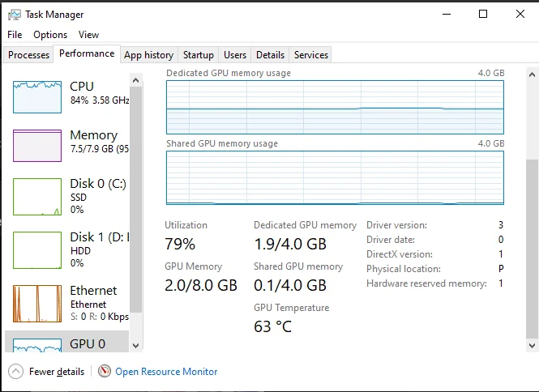Click the Fewer details collapse arrow icon
Viewport: 539px width, 392px height.
tap(16, 372)
